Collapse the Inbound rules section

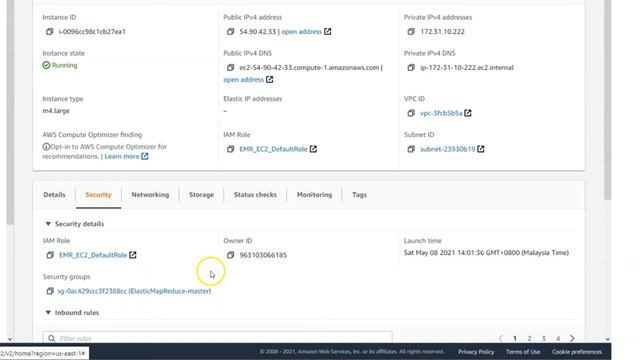point(48,313)
